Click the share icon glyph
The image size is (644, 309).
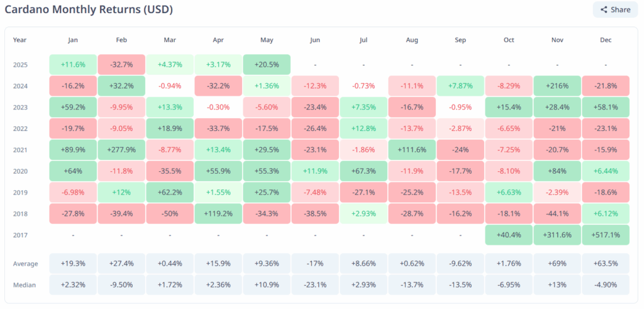[x=604, y=9]
